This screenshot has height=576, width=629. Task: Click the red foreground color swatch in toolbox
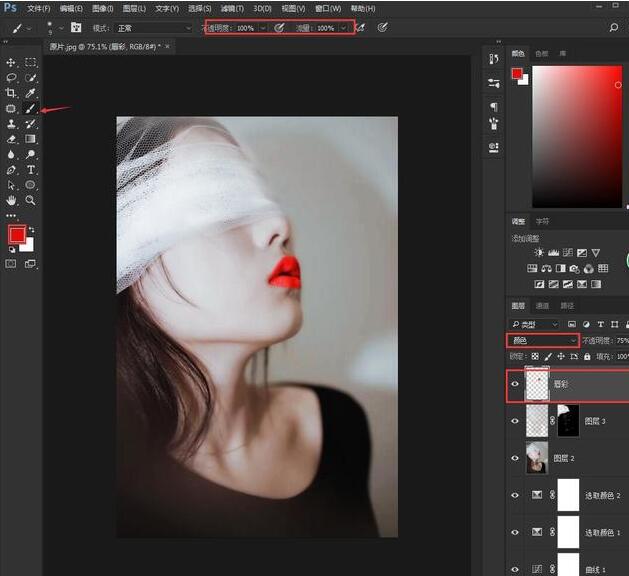pyautogui.click(x=16, y=235)
